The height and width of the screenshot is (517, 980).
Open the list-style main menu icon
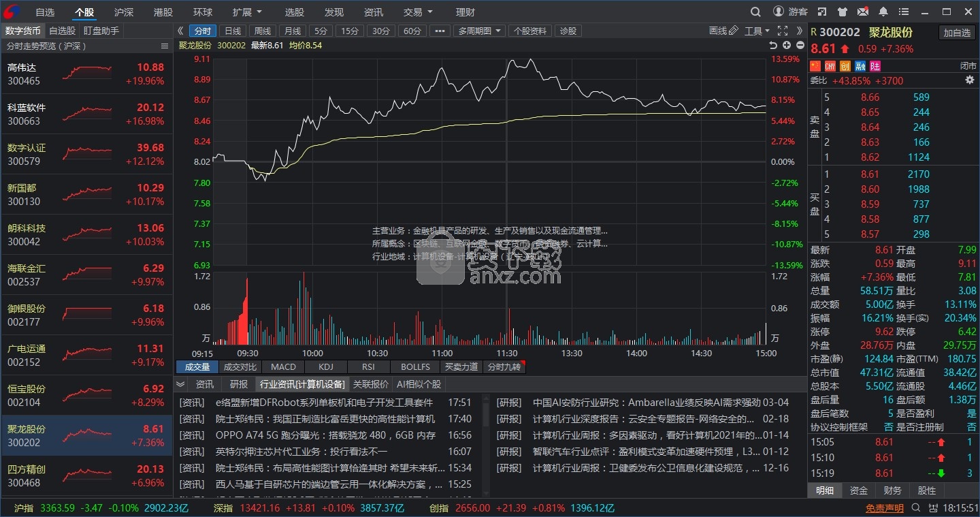tap(904, 12)
